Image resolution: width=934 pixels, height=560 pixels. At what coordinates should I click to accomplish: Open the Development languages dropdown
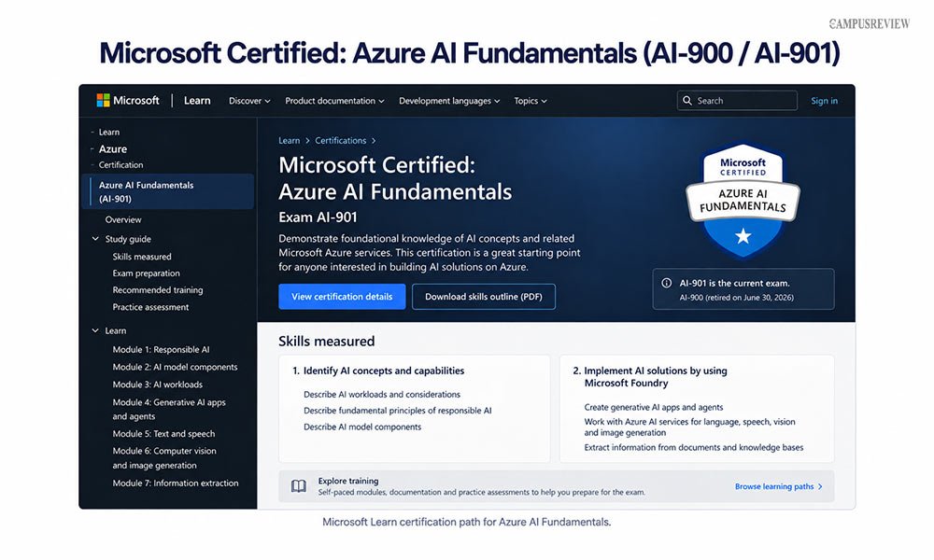click(x=449, y=101)
